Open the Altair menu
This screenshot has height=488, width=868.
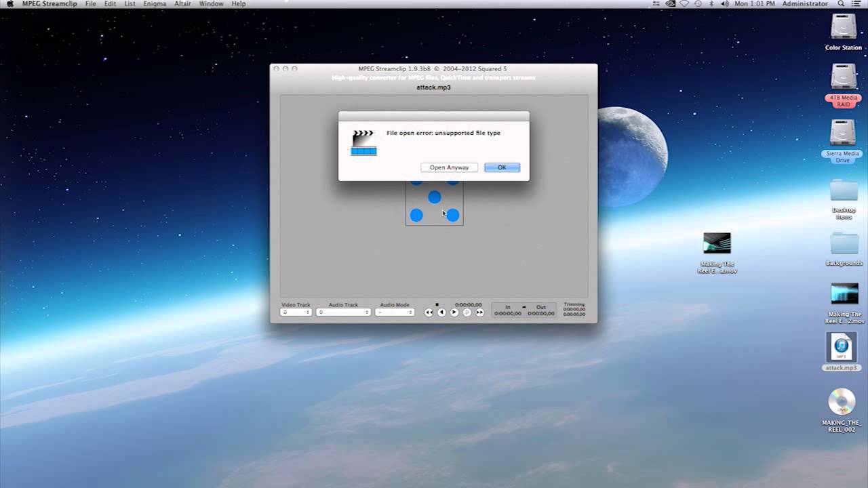point(182,4)
